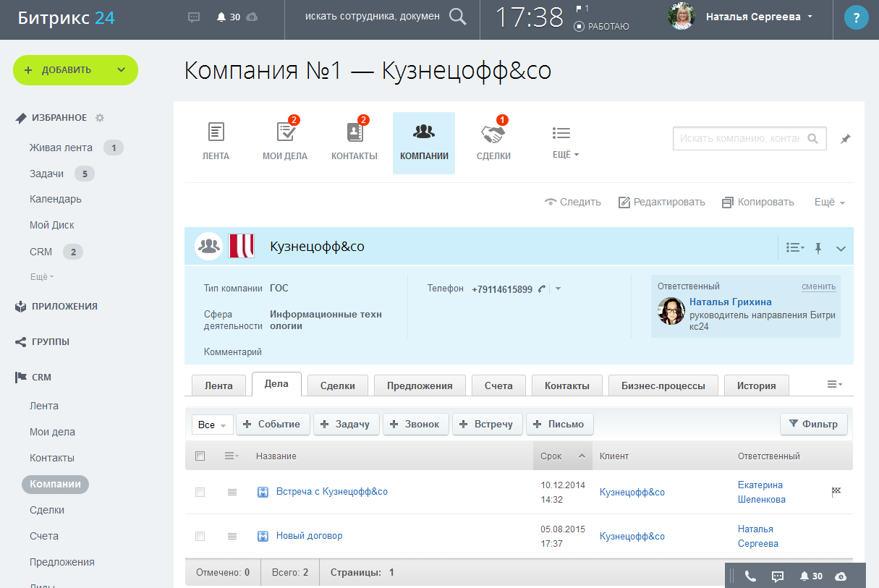Open Ещё dropdown next to Копировать

(829, 202)
